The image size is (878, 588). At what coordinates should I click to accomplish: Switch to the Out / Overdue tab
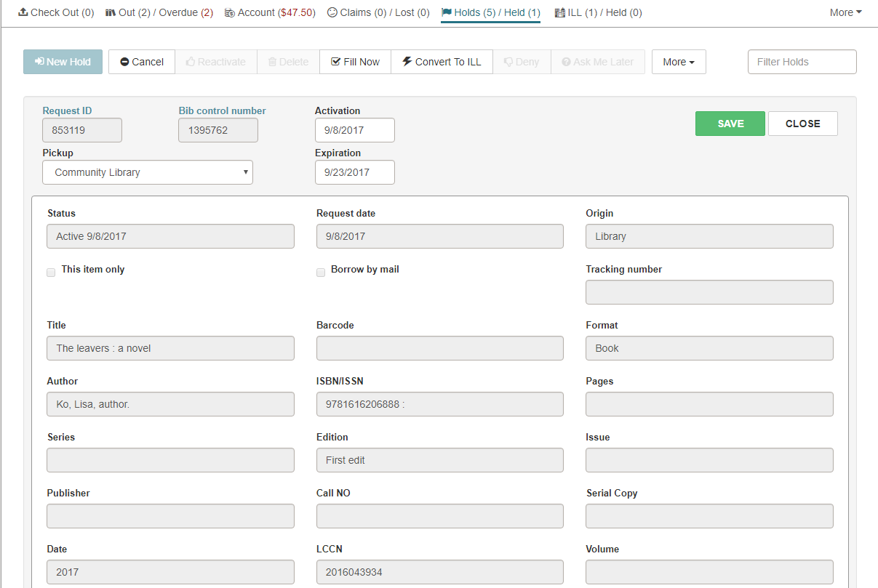tap(159, 12)
